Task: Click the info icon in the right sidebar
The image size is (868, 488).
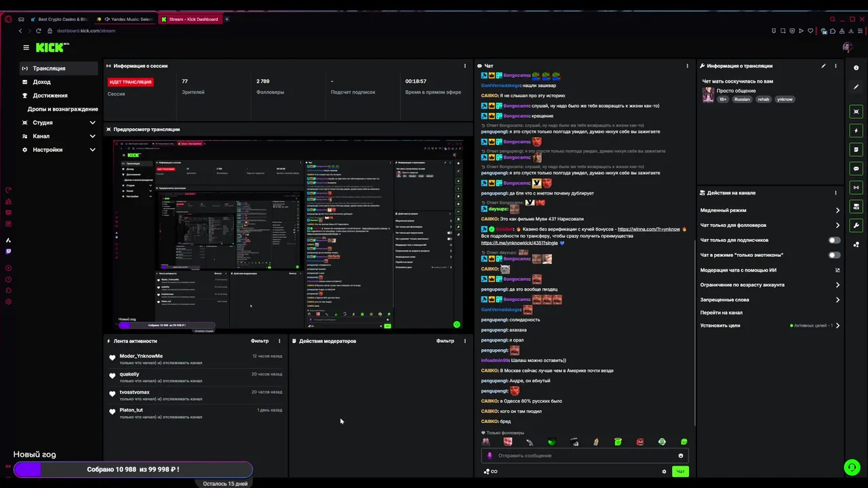Action: pyautogui.click(x=856, y=68)
